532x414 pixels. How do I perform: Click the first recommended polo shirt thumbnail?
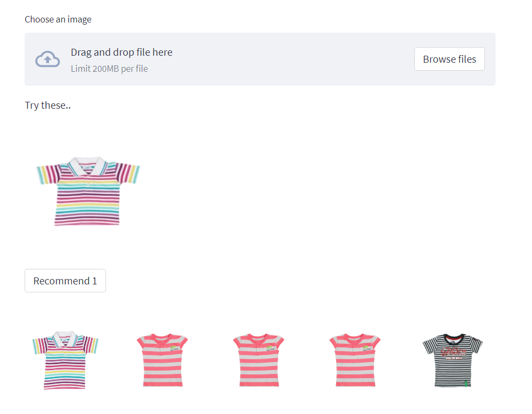[65, 359]
